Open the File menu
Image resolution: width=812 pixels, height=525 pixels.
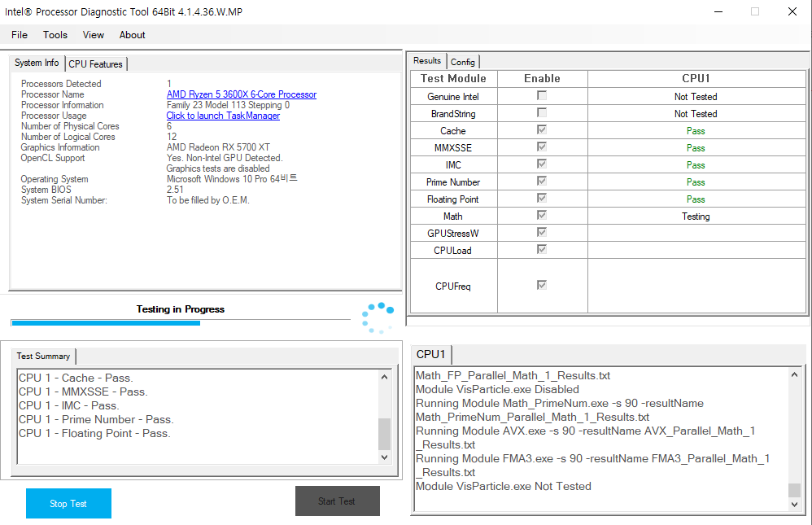[20, 35]
